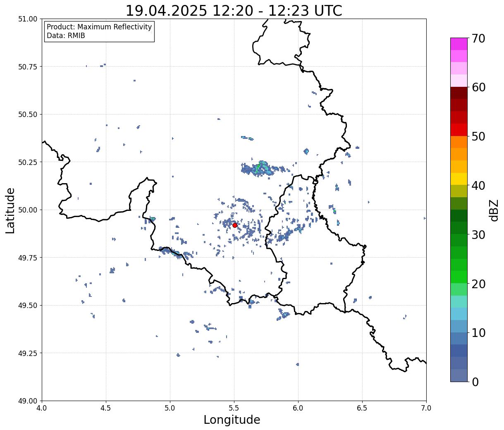Click the plot title "19.04.2025 12:20 - 12:23 UTC"
Viewport: 504px width, 430px height.
click(x=234, y=10)
